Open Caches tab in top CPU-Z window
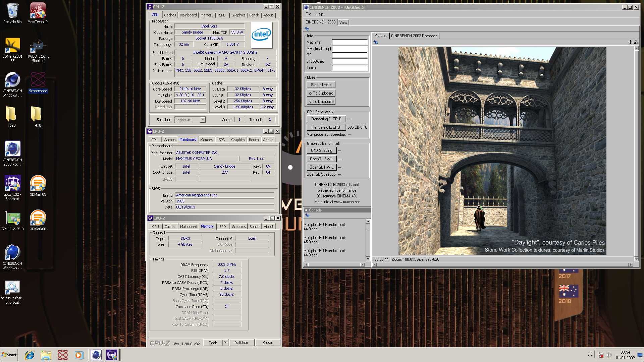Viewport: 644px width, 362px height. [170, 15]
